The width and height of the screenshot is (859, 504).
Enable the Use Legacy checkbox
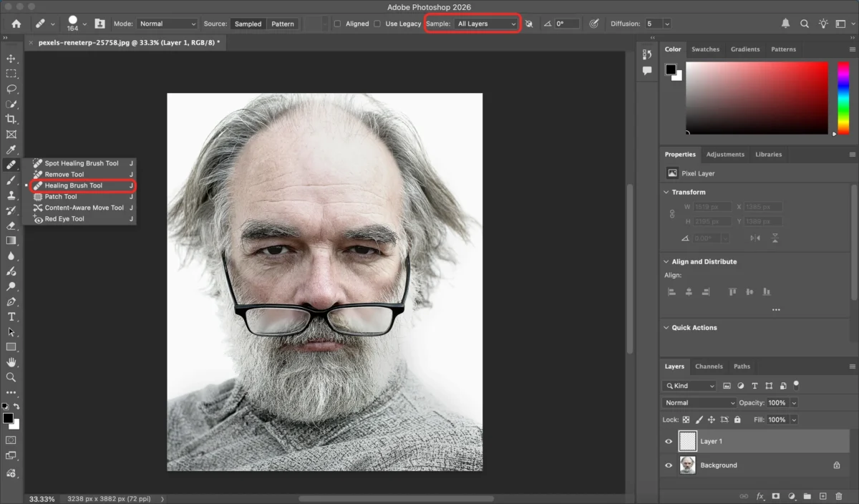pyautogui.click(x=377, y=24)
